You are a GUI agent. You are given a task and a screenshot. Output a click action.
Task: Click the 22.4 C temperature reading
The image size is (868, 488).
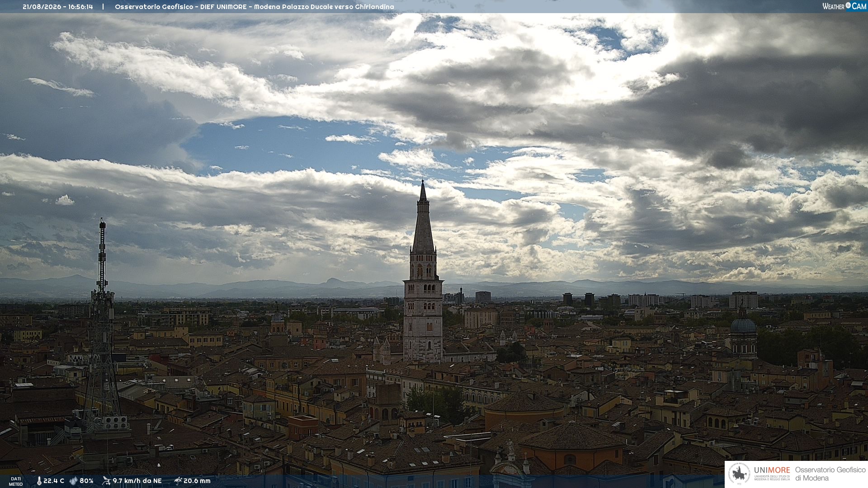pos(54,481)
